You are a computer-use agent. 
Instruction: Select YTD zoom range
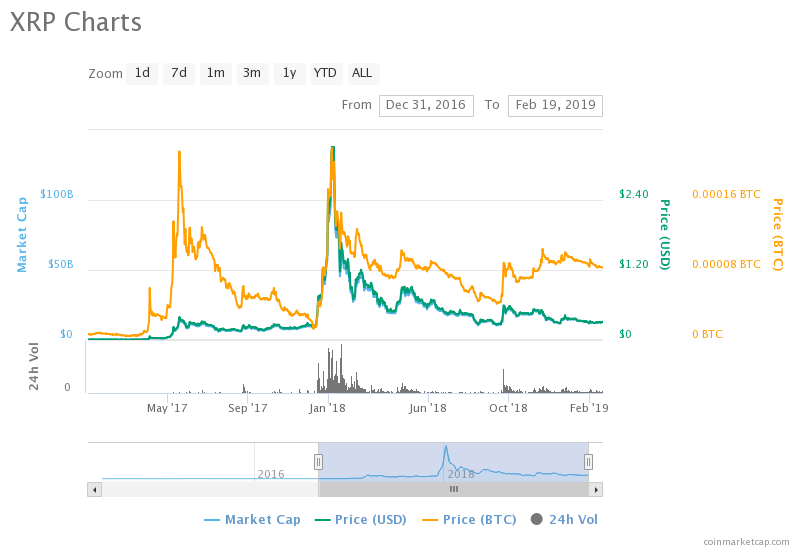pos(327,73)
